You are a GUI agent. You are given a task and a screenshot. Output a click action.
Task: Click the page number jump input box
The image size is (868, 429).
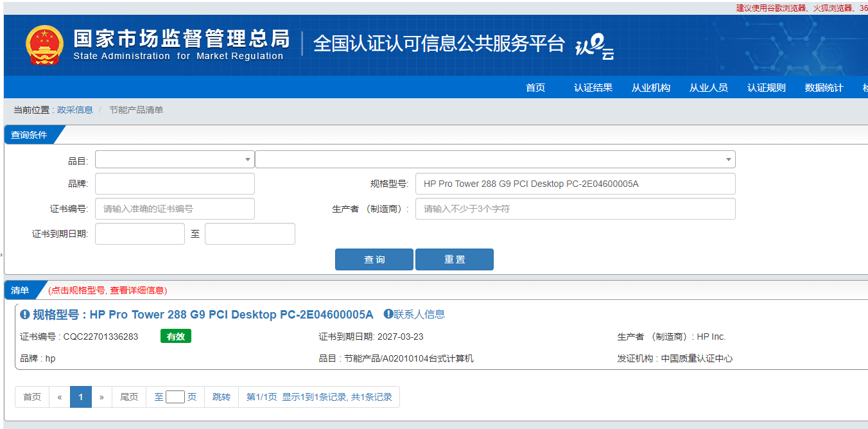(175, 397)
